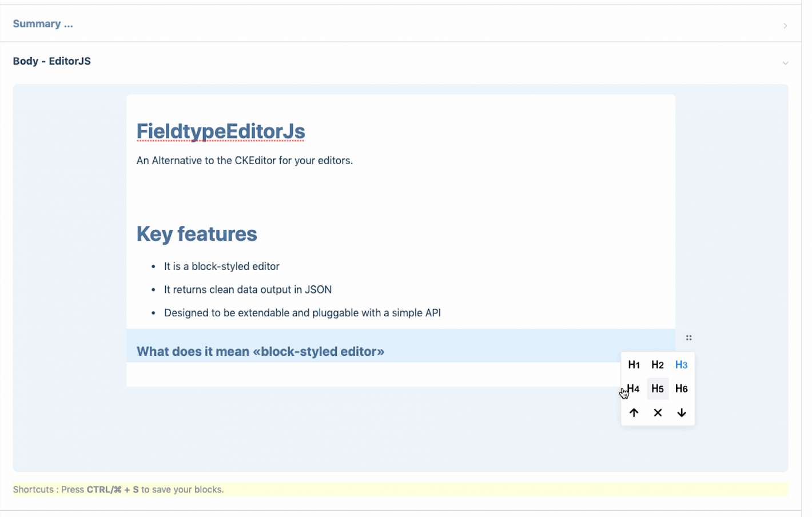Viewport: 812px width, 517px height.
Task: Set heading level to H6
Action: click(x=681, y=389)
